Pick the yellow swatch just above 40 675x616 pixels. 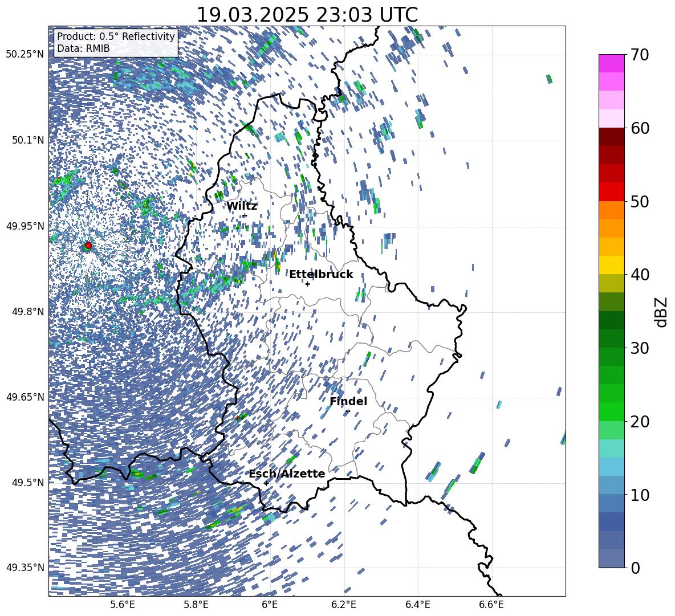tap(611, 265)
